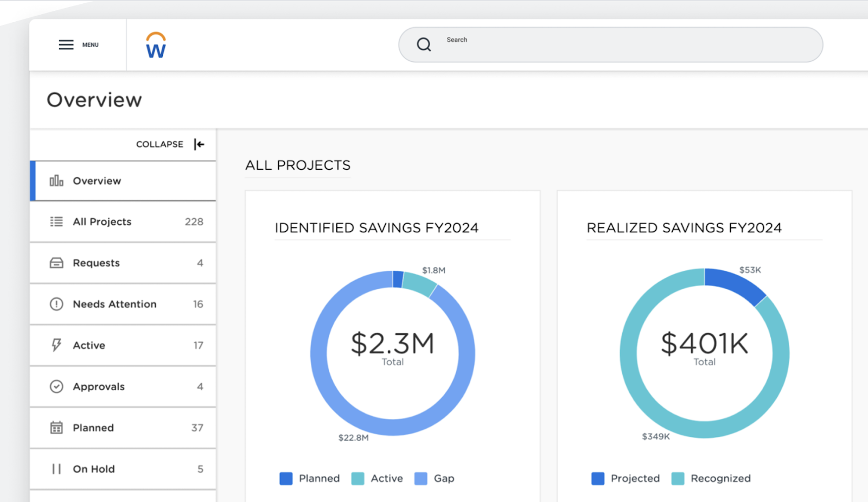Image resolution: width=868 pixels, height=502 pixels.
Task: Click the Needs Attention alert icon
Action: pyautogui.click(x=56, y=304)
